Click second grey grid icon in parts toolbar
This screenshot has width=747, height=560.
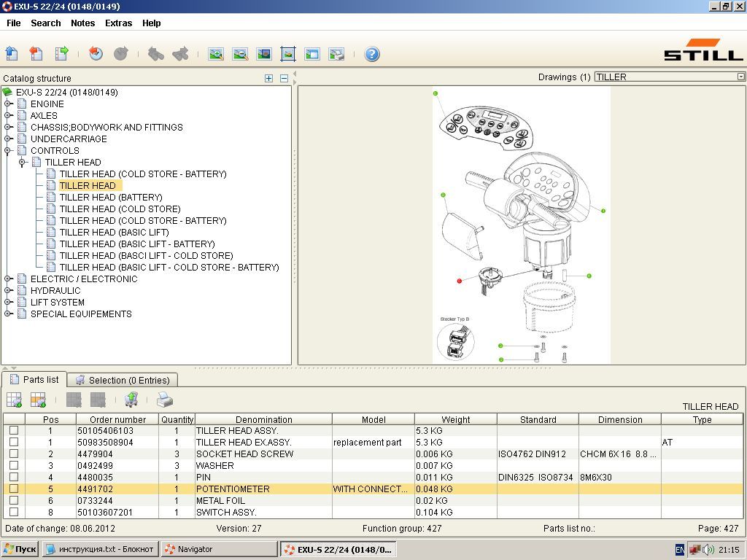(x=98, y=400)
